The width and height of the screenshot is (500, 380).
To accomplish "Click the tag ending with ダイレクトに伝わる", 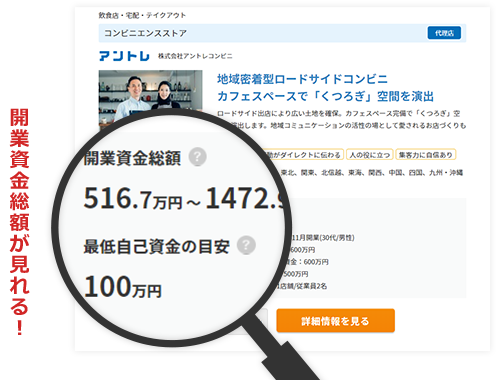I will tap(304, 155).
